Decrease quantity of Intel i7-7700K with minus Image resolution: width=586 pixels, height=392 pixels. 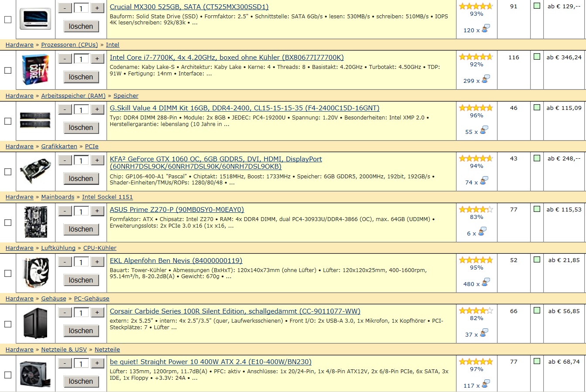point(65,58)
